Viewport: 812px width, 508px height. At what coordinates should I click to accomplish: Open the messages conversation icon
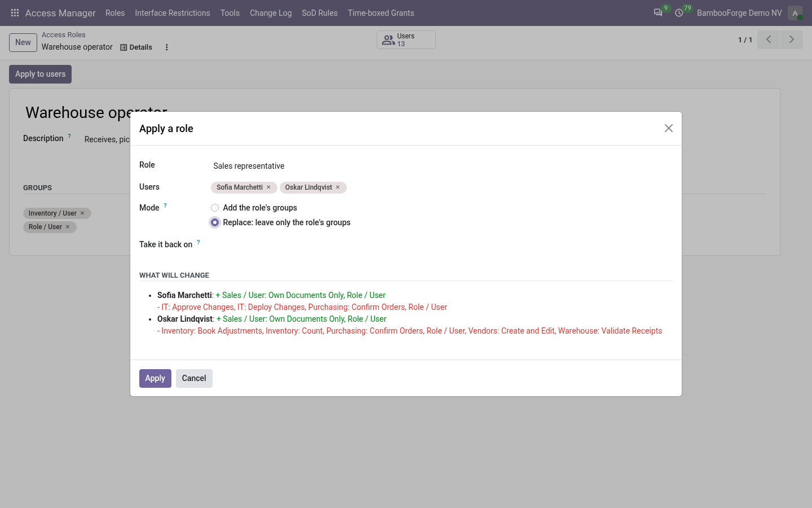[x=658, y=12]
